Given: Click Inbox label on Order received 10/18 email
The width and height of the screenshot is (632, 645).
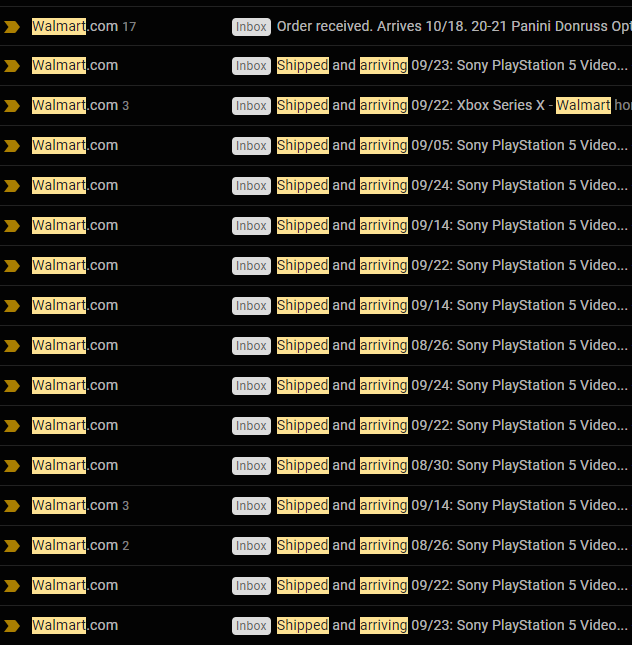Looking at the screenshot, I should tap(251, 27).
